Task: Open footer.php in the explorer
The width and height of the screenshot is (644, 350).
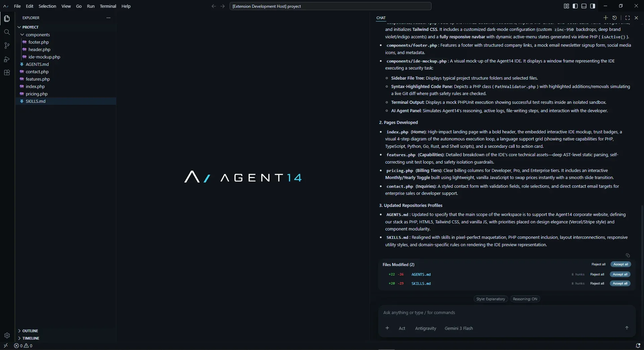Action: click(66, 42)
